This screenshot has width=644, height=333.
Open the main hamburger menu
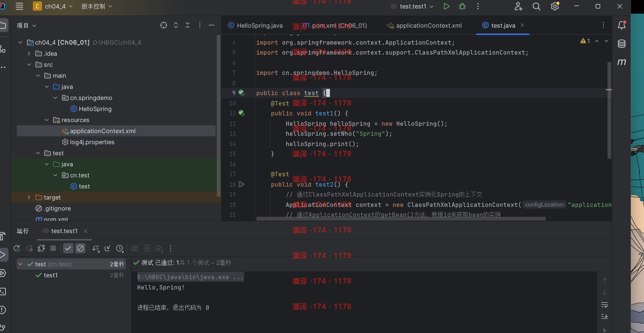[x=20, y=6]
